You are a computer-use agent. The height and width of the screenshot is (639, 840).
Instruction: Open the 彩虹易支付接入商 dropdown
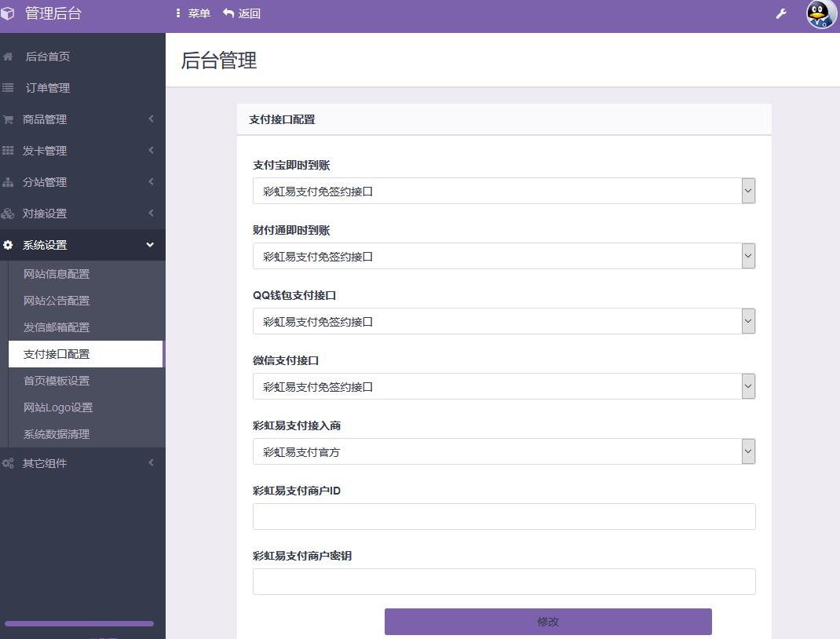503,451
